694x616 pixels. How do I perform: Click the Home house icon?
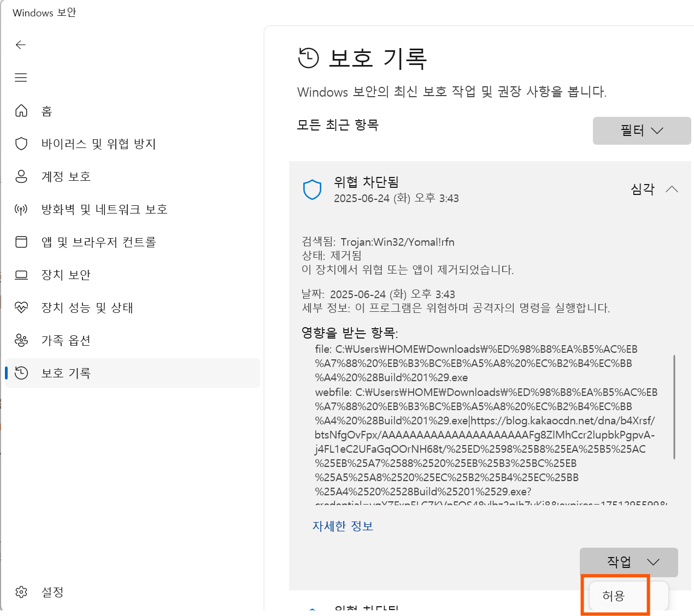tap(21, 111)
